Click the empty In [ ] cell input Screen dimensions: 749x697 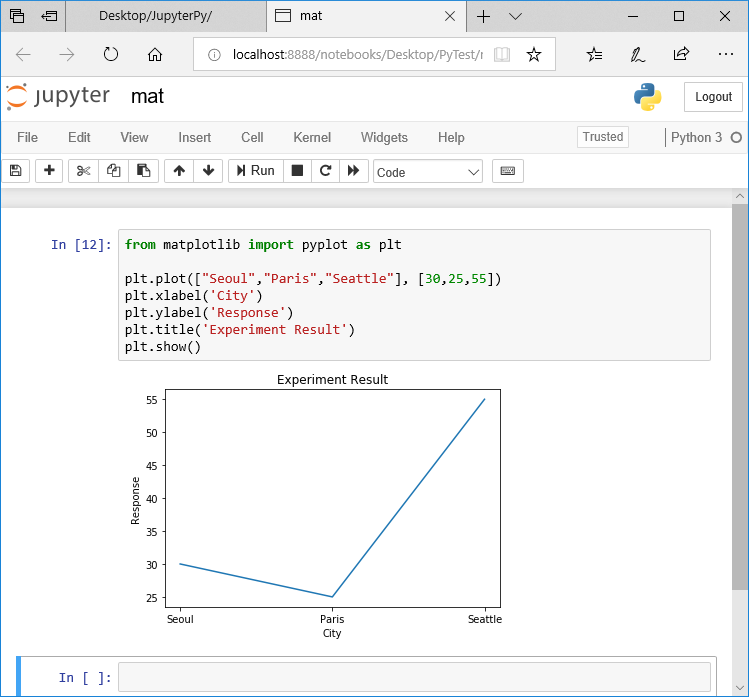coord(414,677)
